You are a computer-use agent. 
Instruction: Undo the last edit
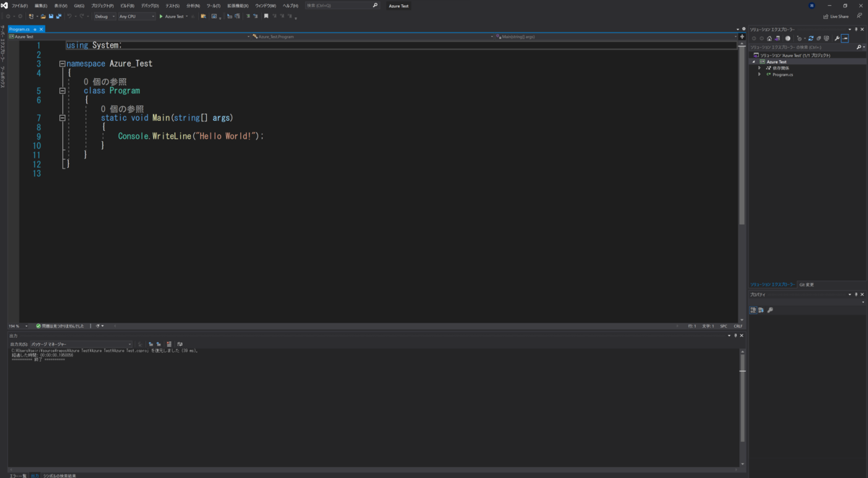[x=69, y=17]
